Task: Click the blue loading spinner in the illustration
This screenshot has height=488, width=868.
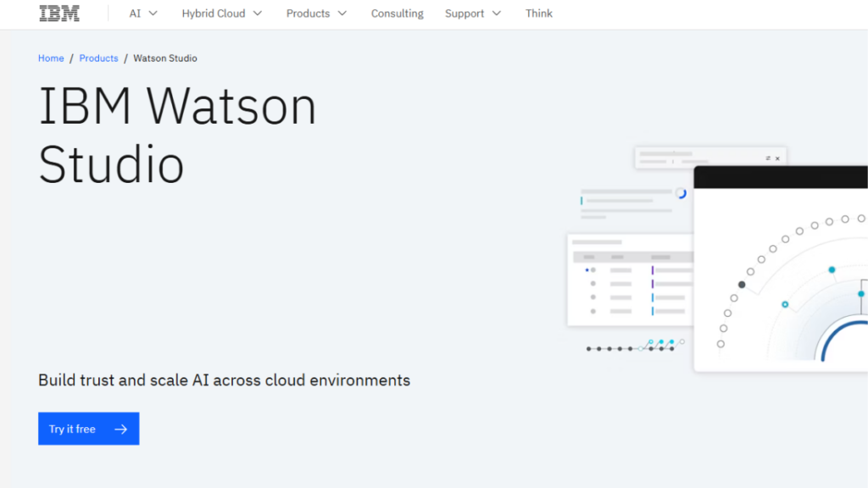Action: pyautogui.click(x=680, y=195)
